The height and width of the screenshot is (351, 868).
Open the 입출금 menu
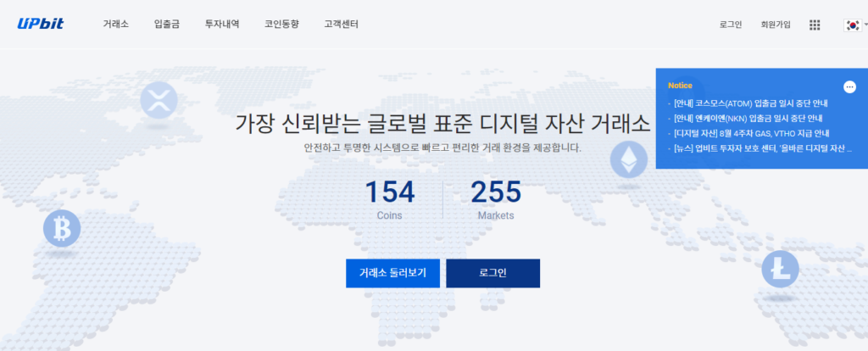click(167, 25)
